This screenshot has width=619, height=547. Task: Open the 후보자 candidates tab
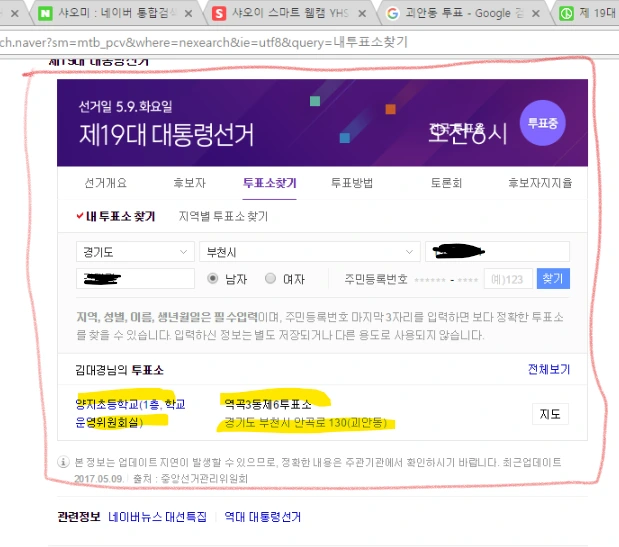pos(189,183)
